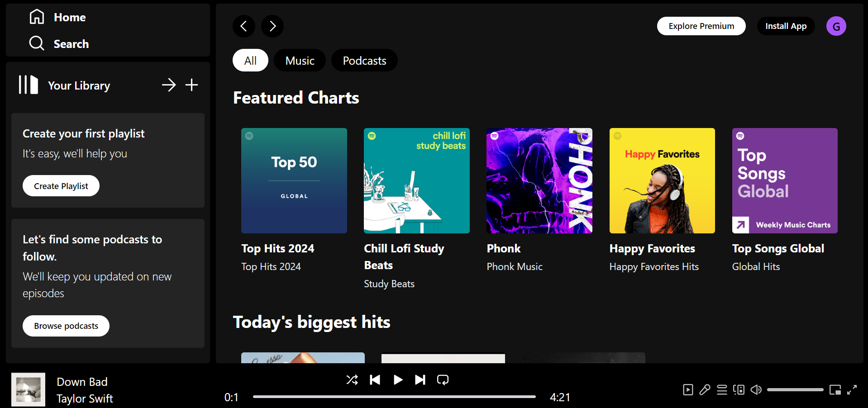The image size is (868, 408).
Task: Open the connect to a device menu
Action: pos(739,389)
